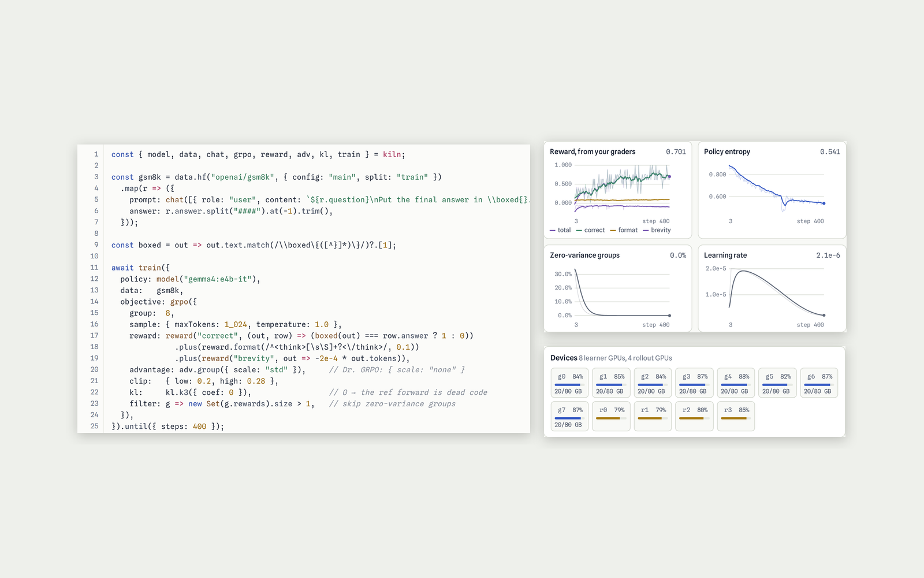Click the skip zero-variance groups comment

(x=392, y=403)
